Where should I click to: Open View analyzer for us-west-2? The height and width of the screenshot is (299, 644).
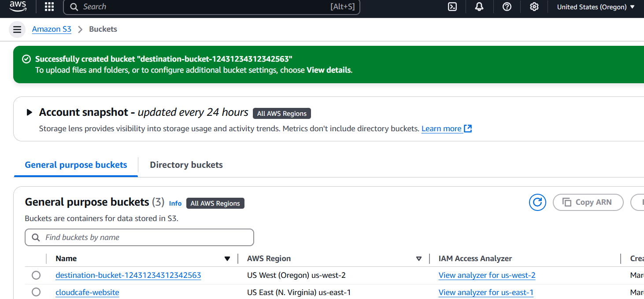pos(487,275)
